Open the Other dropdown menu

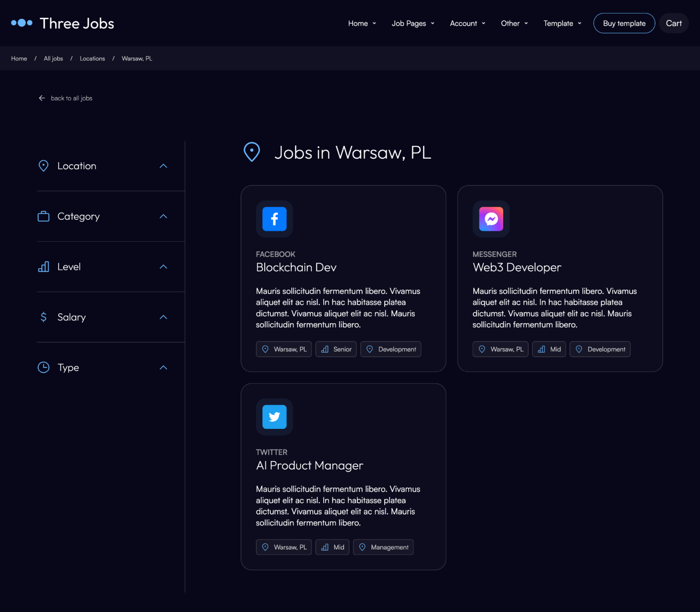(514, 23)
